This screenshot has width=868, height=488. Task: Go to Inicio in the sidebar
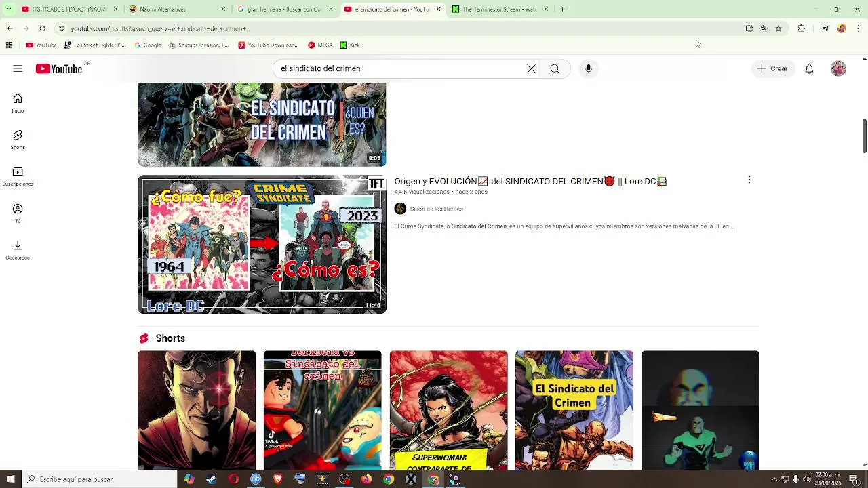click(x=18, y=103)
